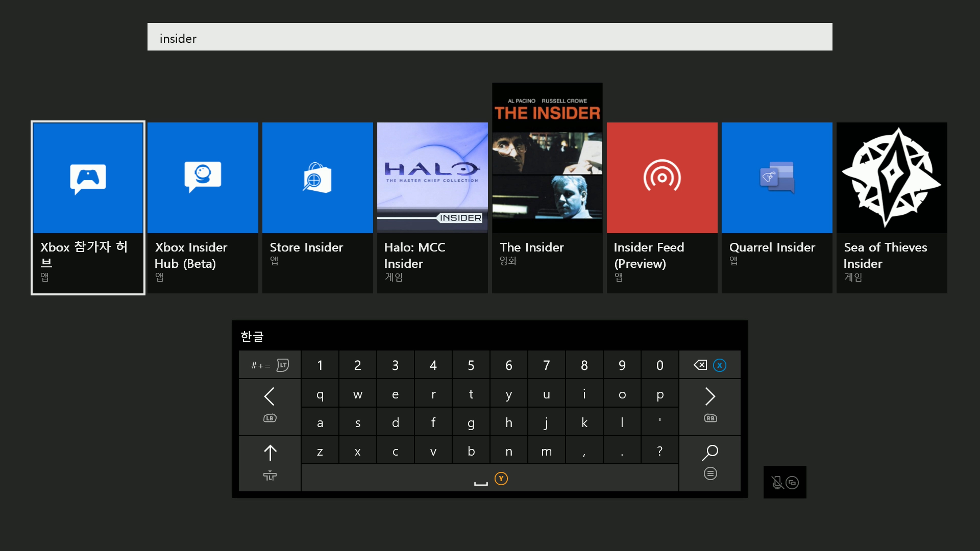The width and height of the screenshot is (980, 551).
Task: Hit the space bar key
Action: tap(490, 478)
